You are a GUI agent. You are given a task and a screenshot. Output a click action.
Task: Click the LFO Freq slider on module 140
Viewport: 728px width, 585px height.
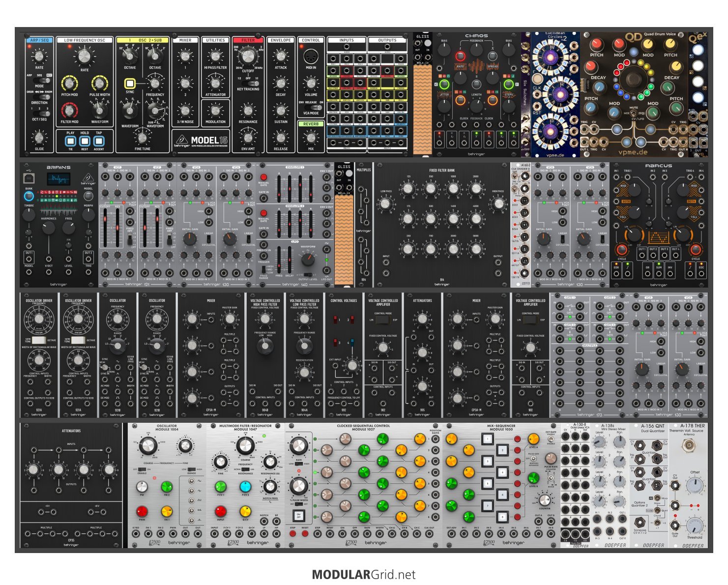click(279, 260)
